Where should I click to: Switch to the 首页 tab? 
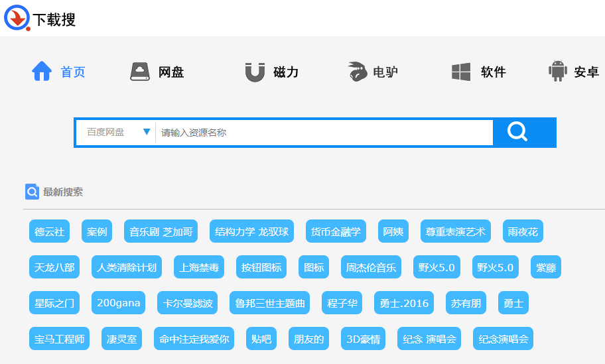point(73,72)
